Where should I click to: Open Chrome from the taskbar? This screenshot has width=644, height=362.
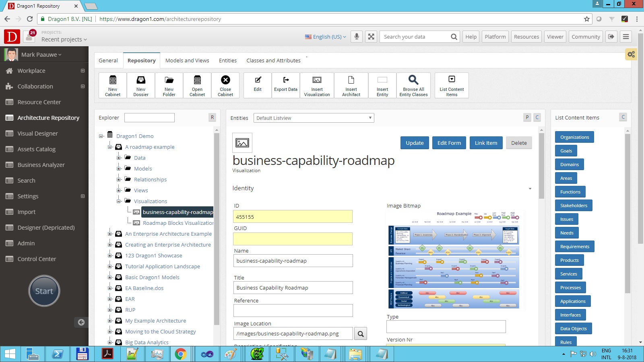tap(180, 354)
